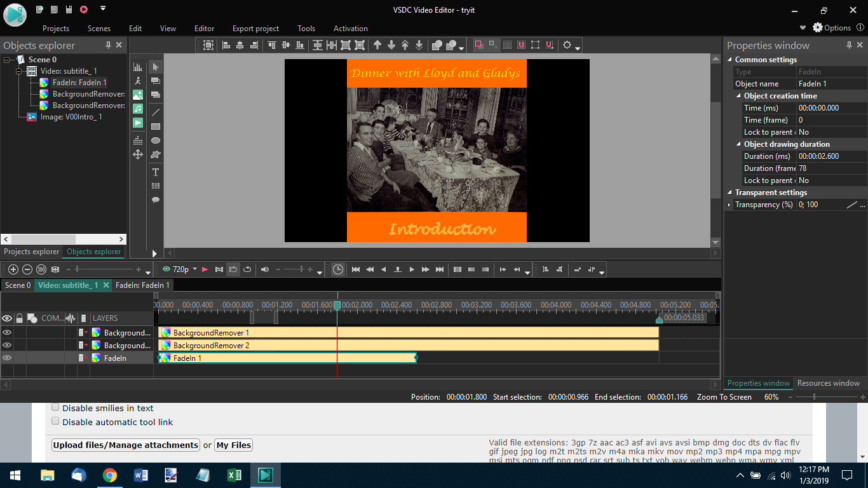Click the 'Upload files/Manage attachments' button
The width and height of the screenshot is (868, 488).
coord(126,445)
